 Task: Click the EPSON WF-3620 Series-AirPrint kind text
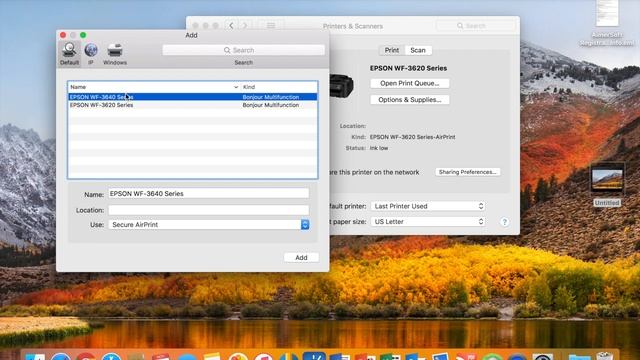click(x=412, y=137)
